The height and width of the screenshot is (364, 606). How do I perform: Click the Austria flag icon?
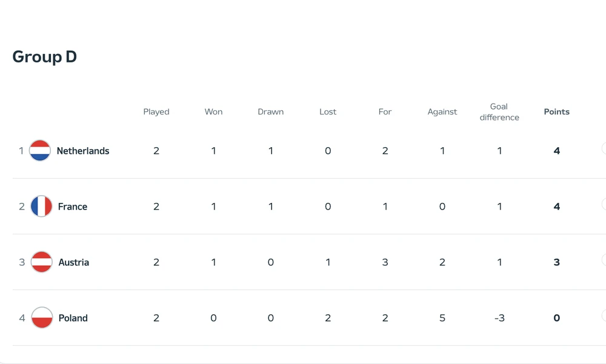(42, 262)
